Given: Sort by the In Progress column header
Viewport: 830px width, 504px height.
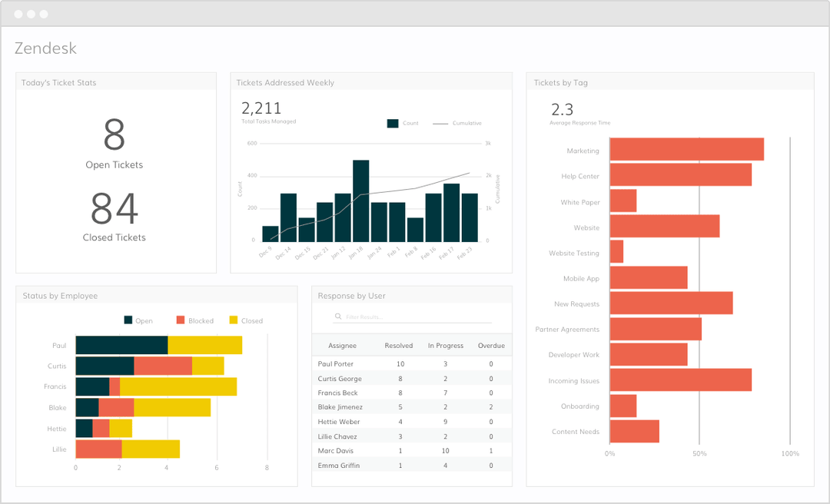Looking at the screenshot, I should pos(445,346).
